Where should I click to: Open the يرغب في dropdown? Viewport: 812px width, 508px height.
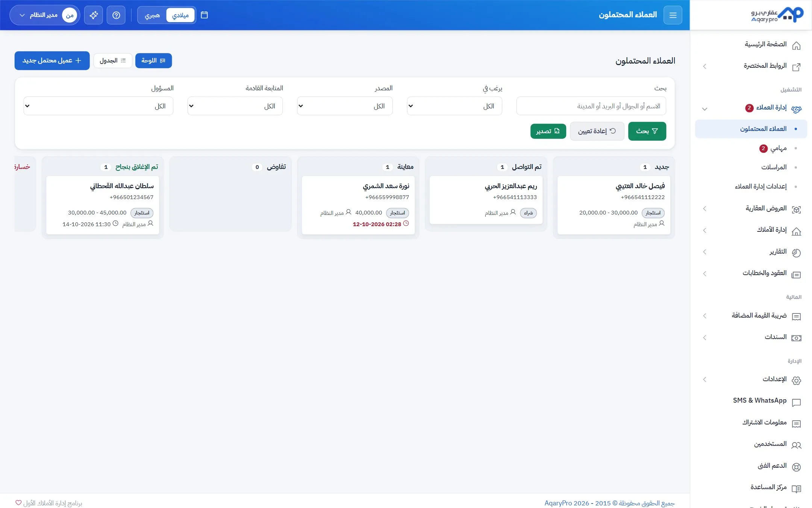click(x=454, y=106)
